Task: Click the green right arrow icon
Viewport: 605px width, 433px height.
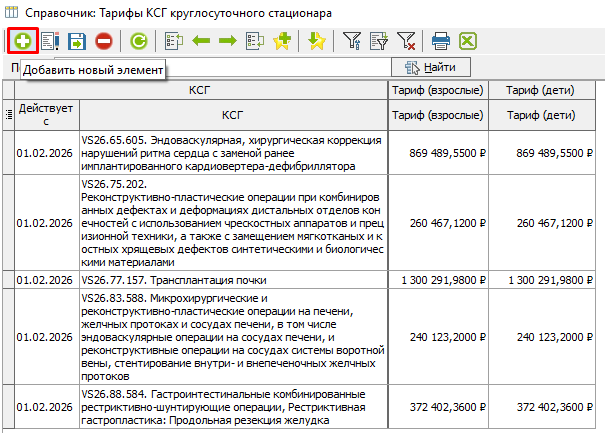Action: coord(228,41)
